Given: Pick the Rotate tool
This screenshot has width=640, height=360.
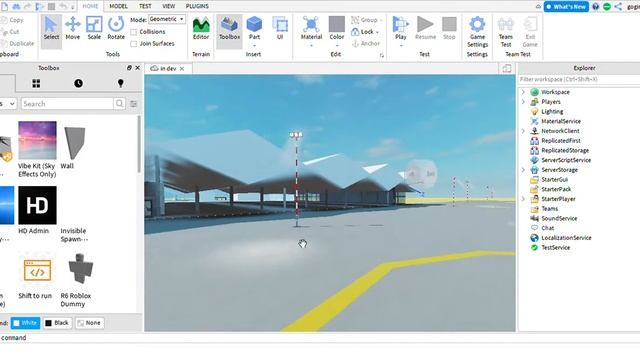Looking at the screenshot, I should pyautogui.click(x=116, y=29).
